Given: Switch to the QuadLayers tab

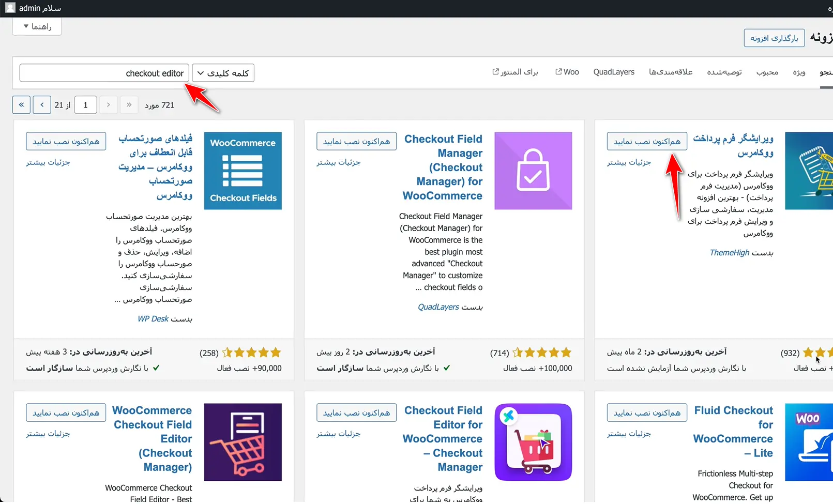Looking at the screenshot, I should tap(614, 72).
